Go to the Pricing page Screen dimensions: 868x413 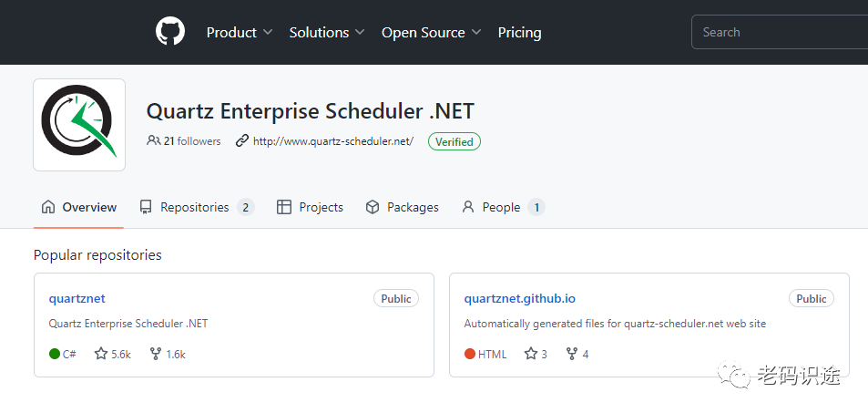click(x=519, y=33)
